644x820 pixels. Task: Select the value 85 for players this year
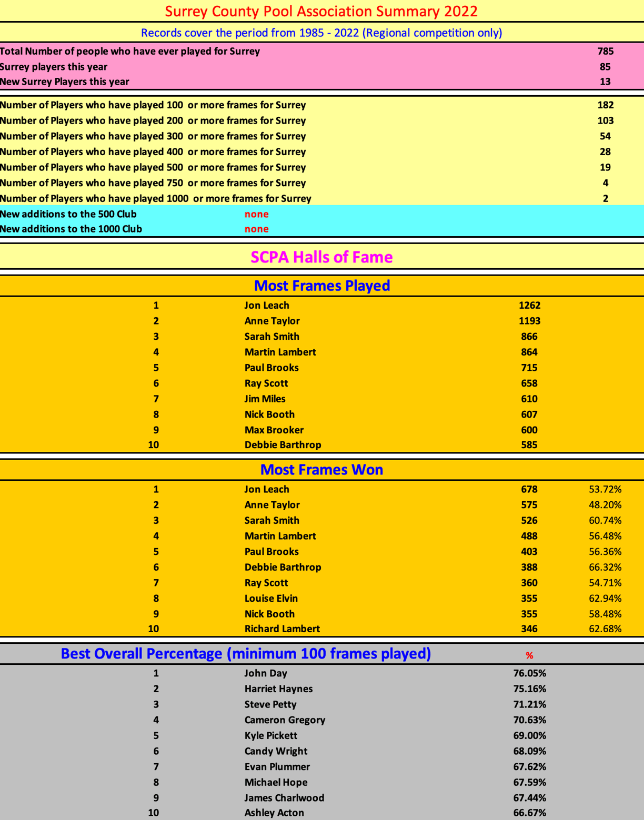tap(605, 67)
